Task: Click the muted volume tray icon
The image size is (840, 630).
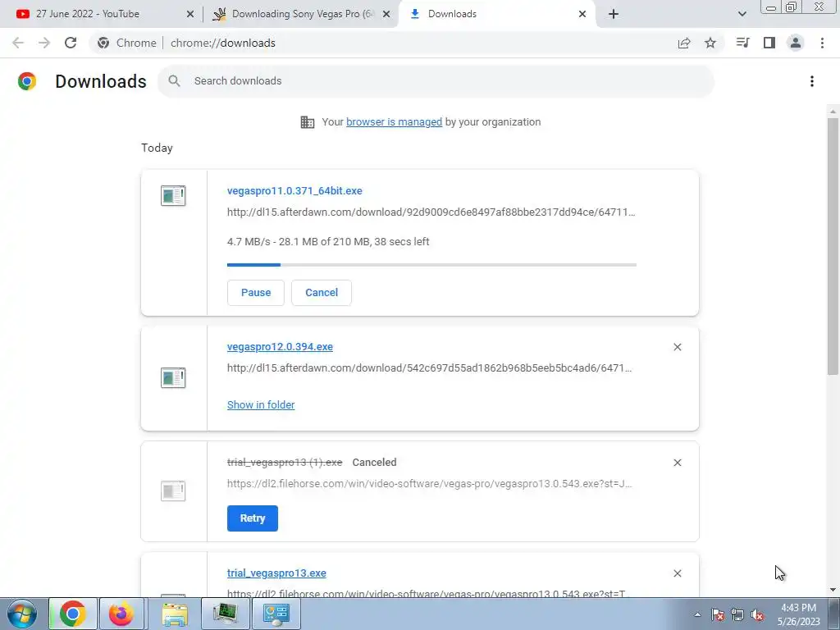Action: (757, 615)
